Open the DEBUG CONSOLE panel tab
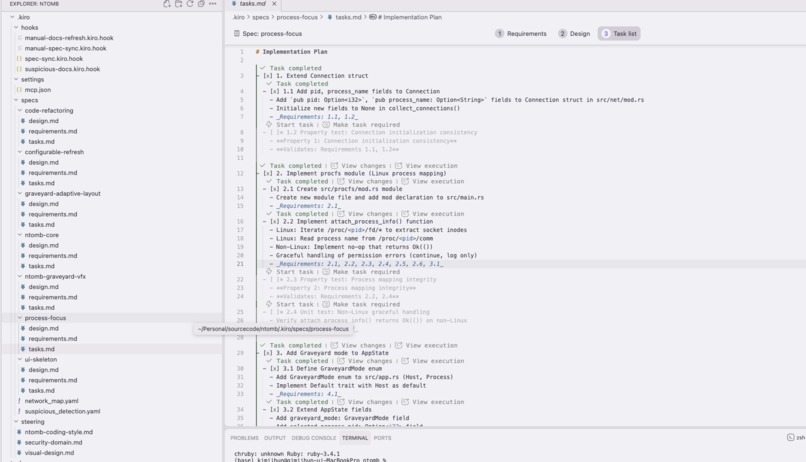Screen dimensions: 806x462 (x=314, y=438)
